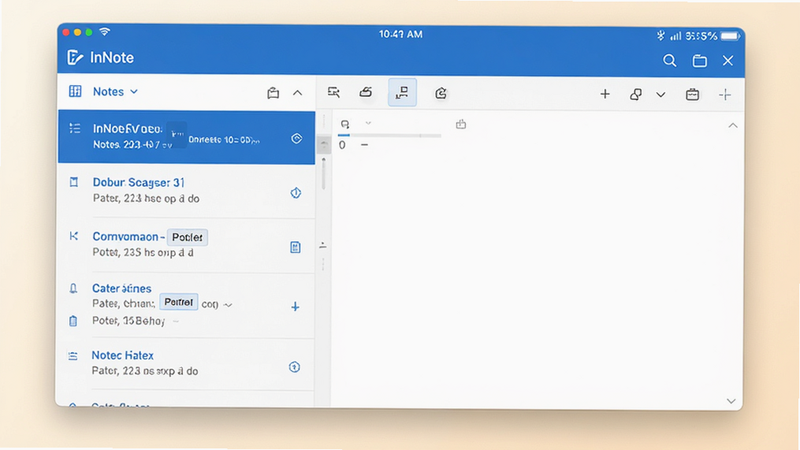Select the highlighted editor toolbar tool

pyautogui.click(x=402, y=92)
